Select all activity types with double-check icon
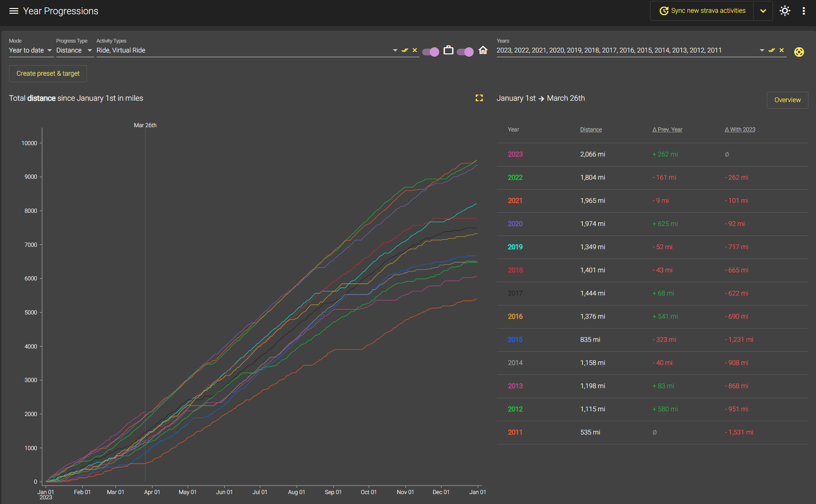This screenshot has height=504, width=816. click(405, 50)
